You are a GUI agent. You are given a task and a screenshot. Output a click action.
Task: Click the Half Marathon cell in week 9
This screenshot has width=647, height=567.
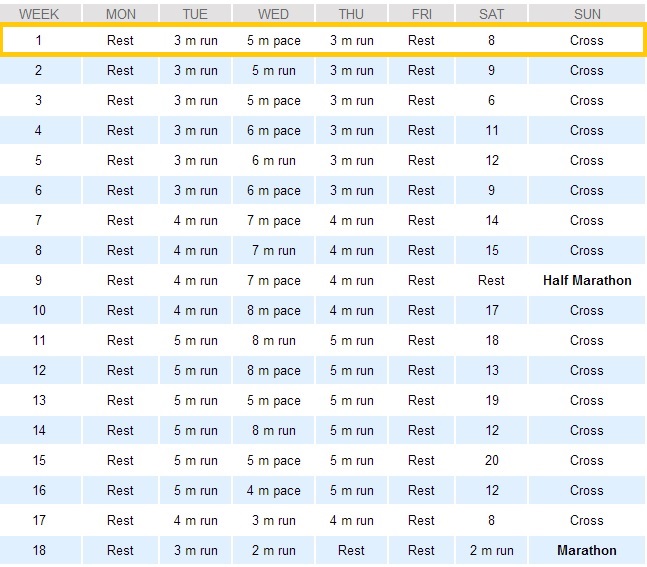coord(587,280)
